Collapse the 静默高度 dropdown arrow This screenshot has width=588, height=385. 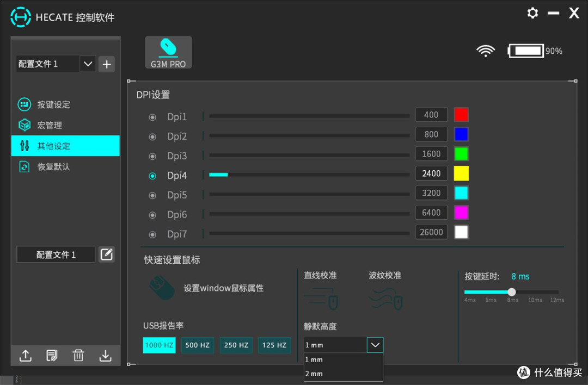click(375, 345)
